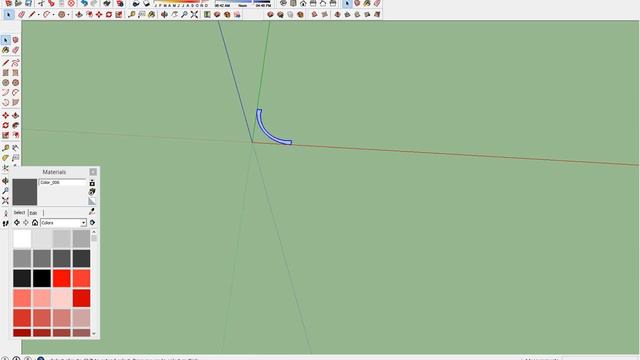Open the Details menu arrow in Materials
The width and height of the screenshot is (640, 360).
92,223
